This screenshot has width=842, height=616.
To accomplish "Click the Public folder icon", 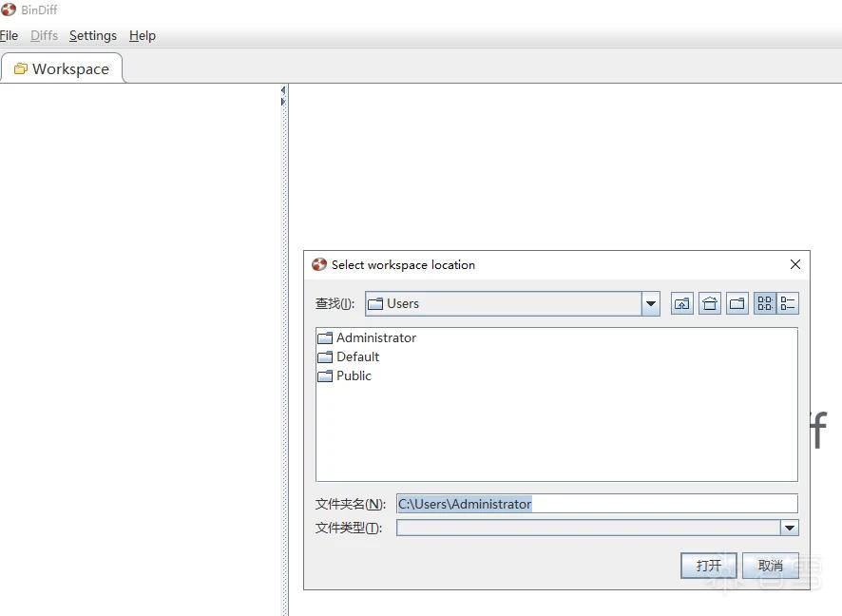I will [x=325, y=375].
